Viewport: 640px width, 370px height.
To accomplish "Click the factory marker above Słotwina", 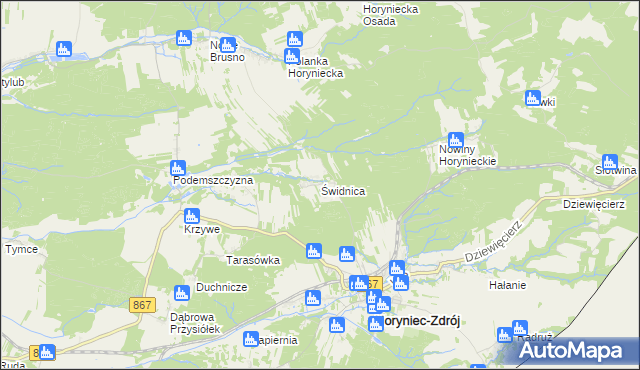I will [x=609, y=162].
